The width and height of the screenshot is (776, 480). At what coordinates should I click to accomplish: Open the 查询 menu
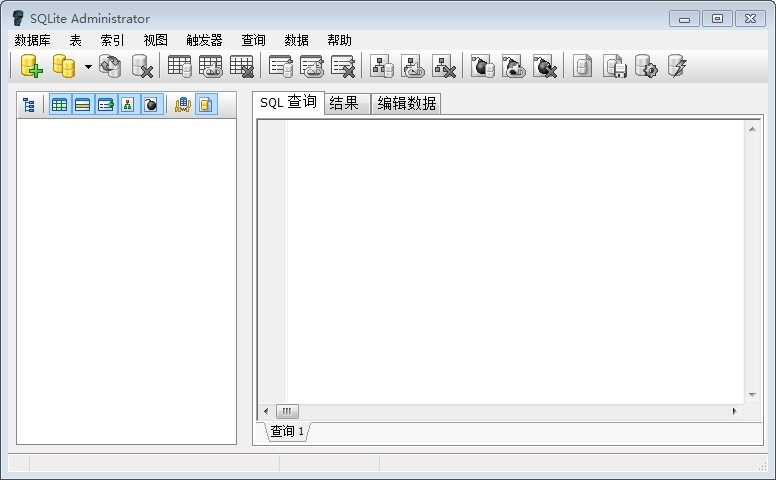(x=253, y=40)
